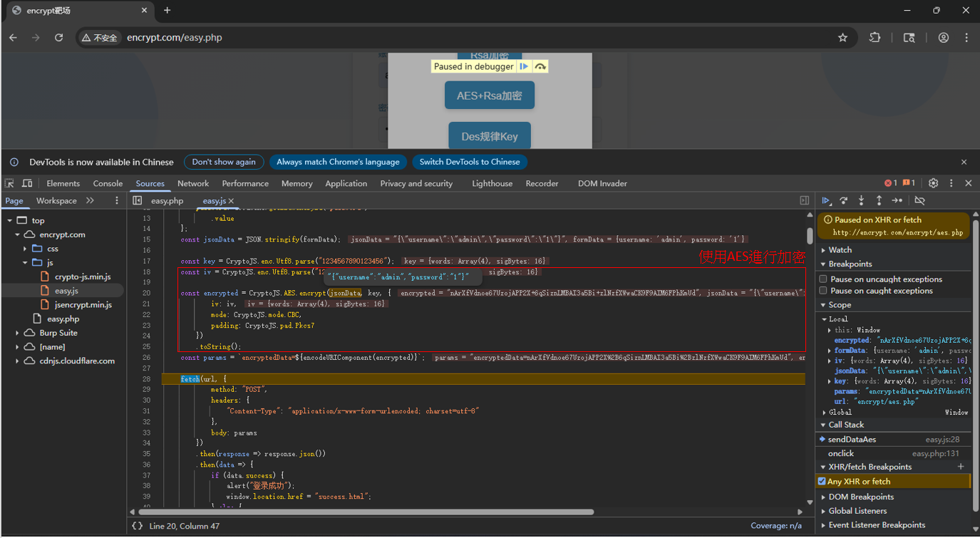This screenshot has height=538, width=980.
Task: Click Don't show again button
Action: pos(224,162)
